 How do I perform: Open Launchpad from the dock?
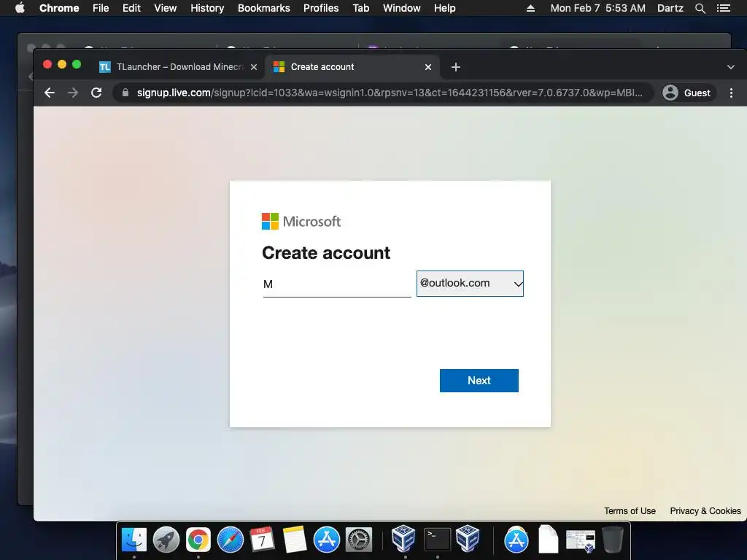166,540
